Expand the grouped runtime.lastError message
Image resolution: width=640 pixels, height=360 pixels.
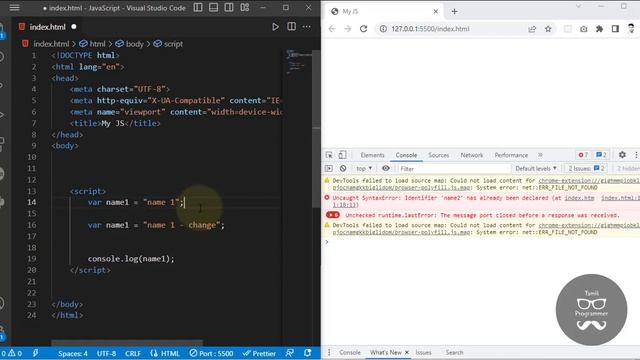[333, 215]
